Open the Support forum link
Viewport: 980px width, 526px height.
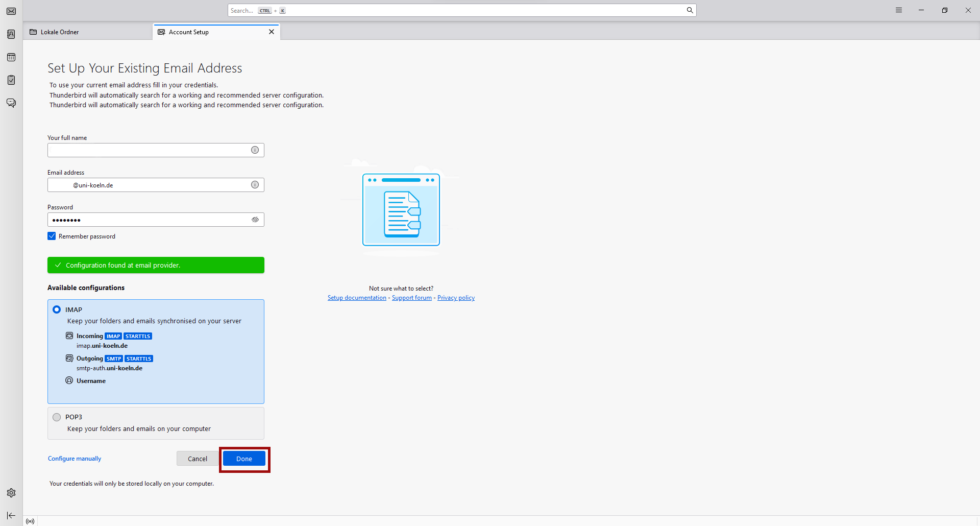(412, 298)
